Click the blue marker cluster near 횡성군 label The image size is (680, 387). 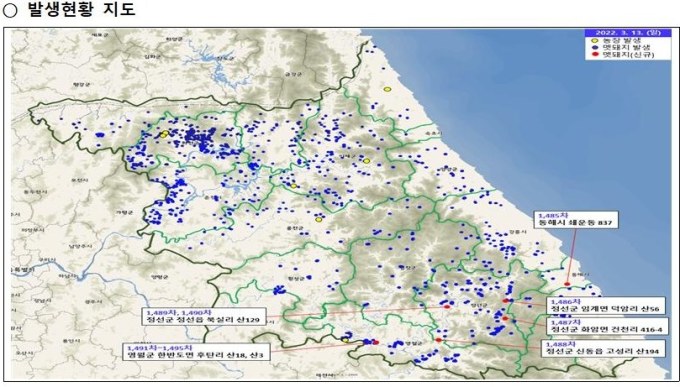coord(279,289)
